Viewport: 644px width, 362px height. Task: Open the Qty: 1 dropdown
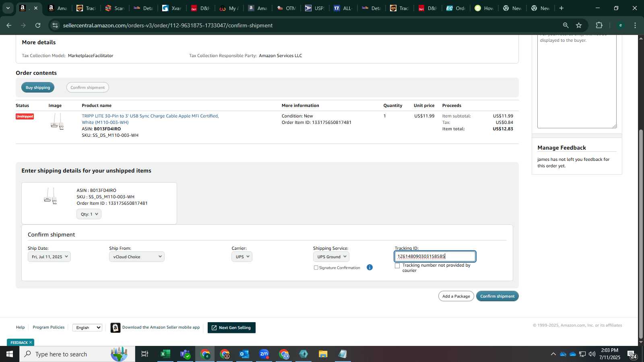pos(89,214)
